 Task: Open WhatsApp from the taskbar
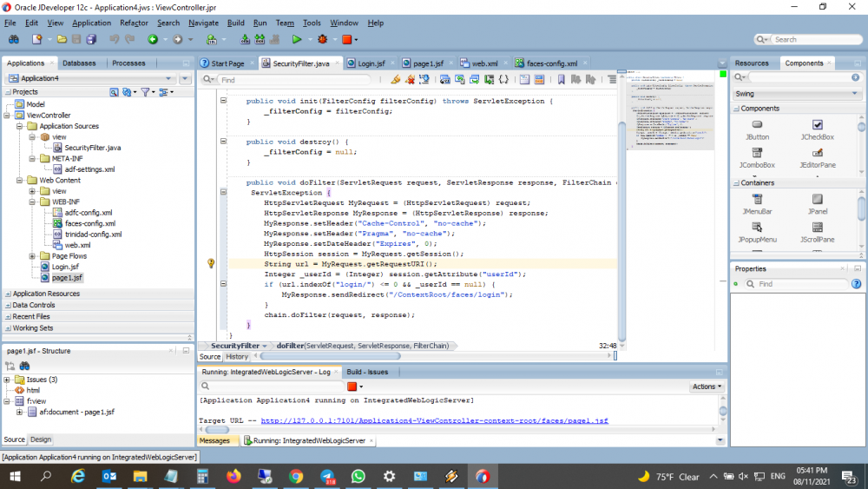pyautogui.click(x=358, y=476)
